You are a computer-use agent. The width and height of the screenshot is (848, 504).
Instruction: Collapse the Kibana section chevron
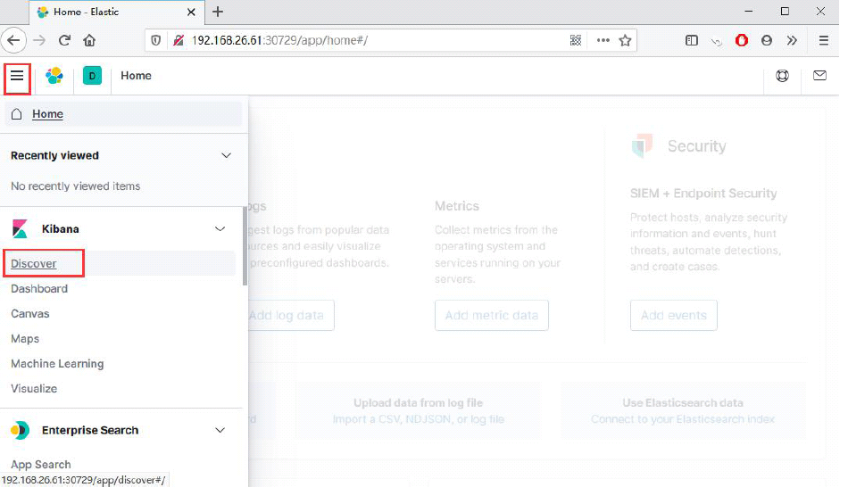220,229
